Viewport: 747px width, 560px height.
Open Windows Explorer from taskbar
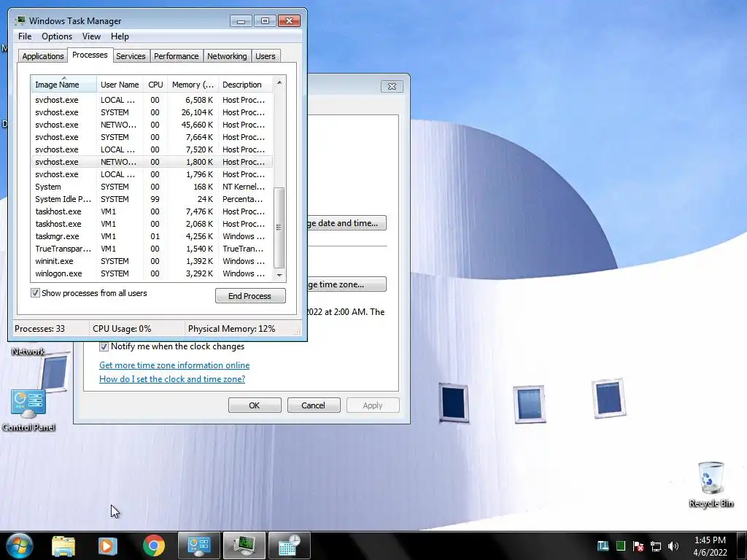(63, 545)
